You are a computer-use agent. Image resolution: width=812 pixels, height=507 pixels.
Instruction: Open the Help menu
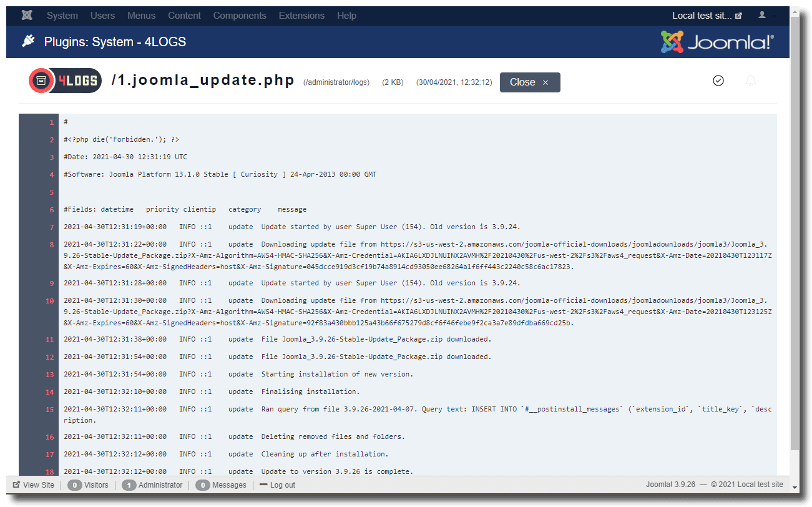tap(346, 16)
